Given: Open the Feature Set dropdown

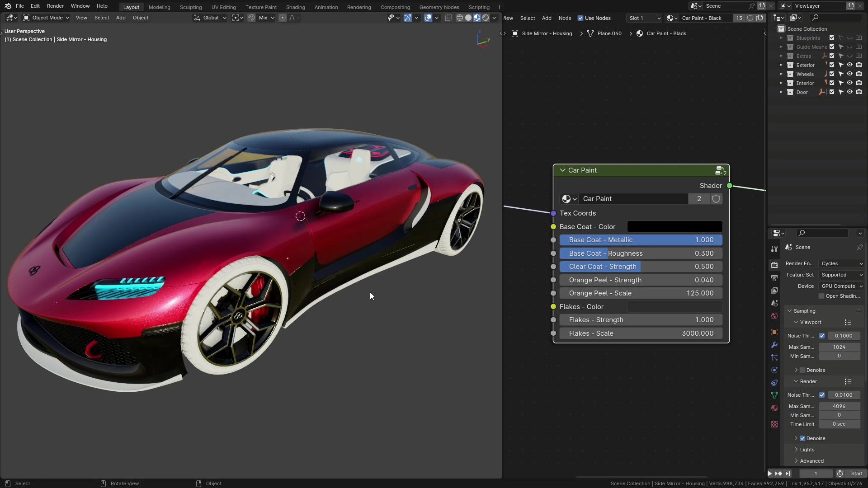Looking at the screenshot, I should pos(841,275).
